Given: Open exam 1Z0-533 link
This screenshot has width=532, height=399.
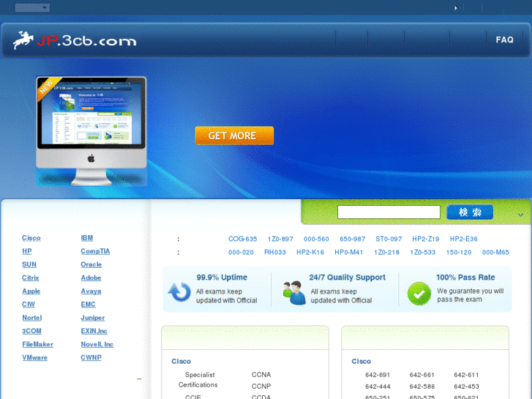Looking at the screenshot, I should point(423,253).
